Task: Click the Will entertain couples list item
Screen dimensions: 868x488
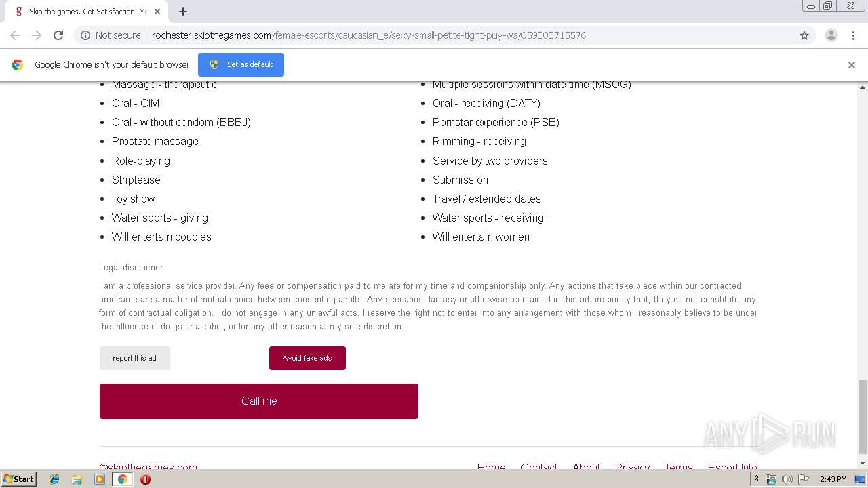Action: pyautogui.click(x=161, y=237)
